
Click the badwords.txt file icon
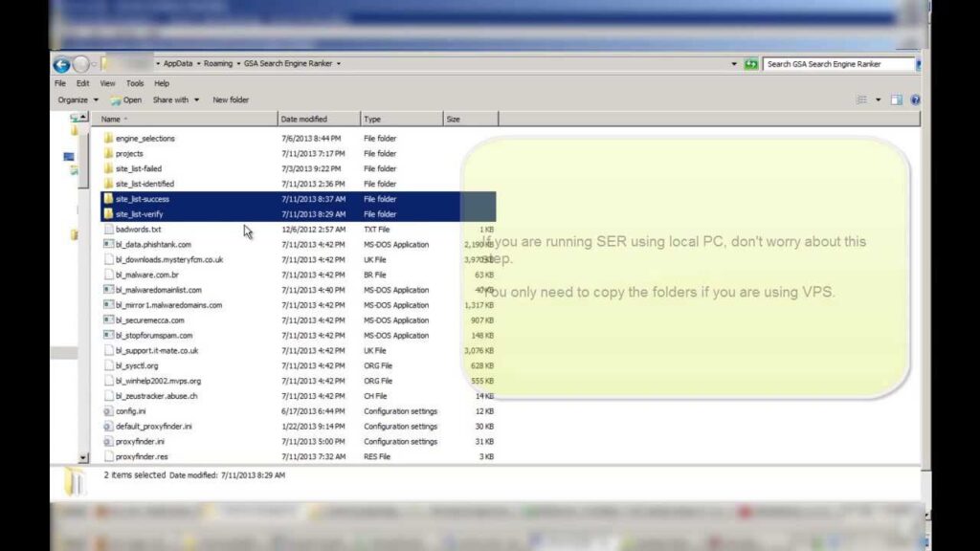click(108, 230)
